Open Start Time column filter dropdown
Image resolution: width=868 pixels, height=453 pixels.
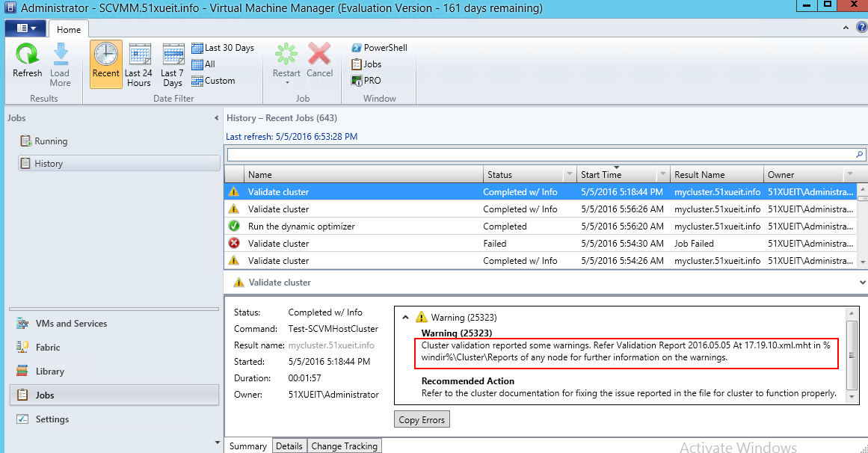coord(662,174)
